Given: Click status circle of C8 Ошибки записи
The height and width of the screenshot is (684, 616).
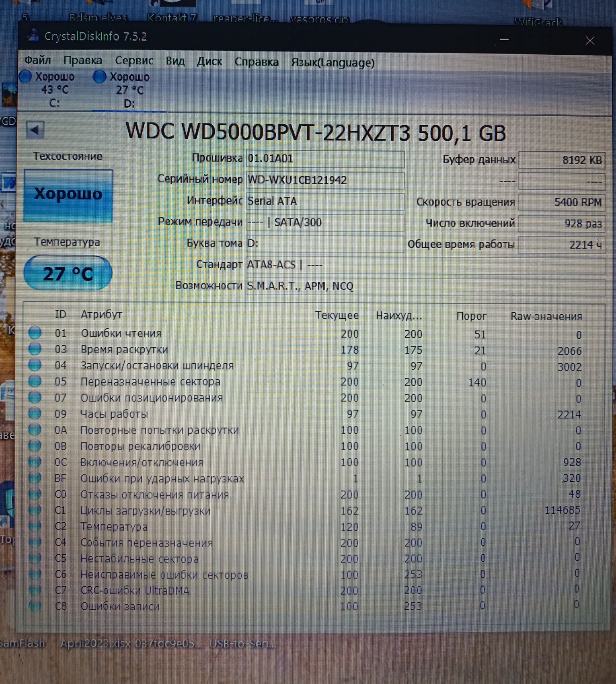Looking at the screenshot, I should 35,606.
